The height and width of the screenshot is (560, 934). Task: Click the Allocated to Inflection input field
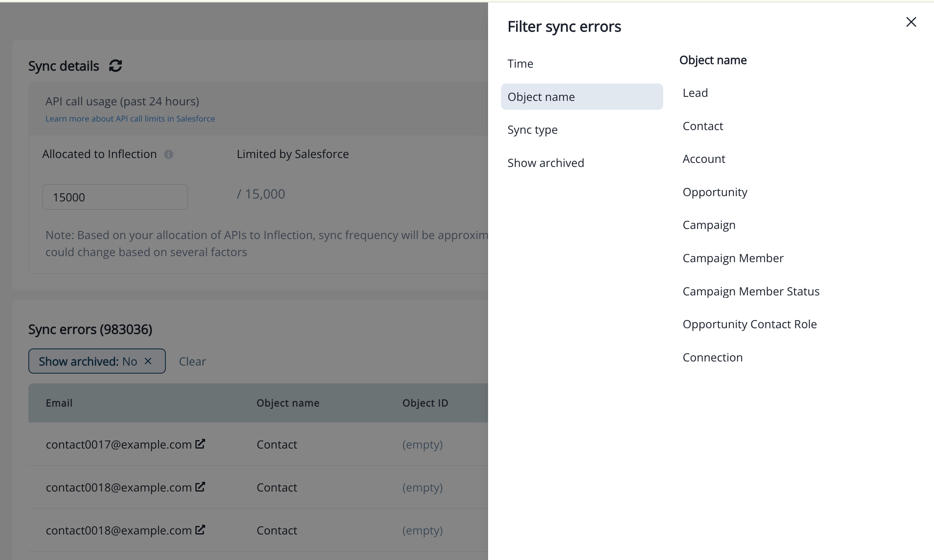click(115, 197)
